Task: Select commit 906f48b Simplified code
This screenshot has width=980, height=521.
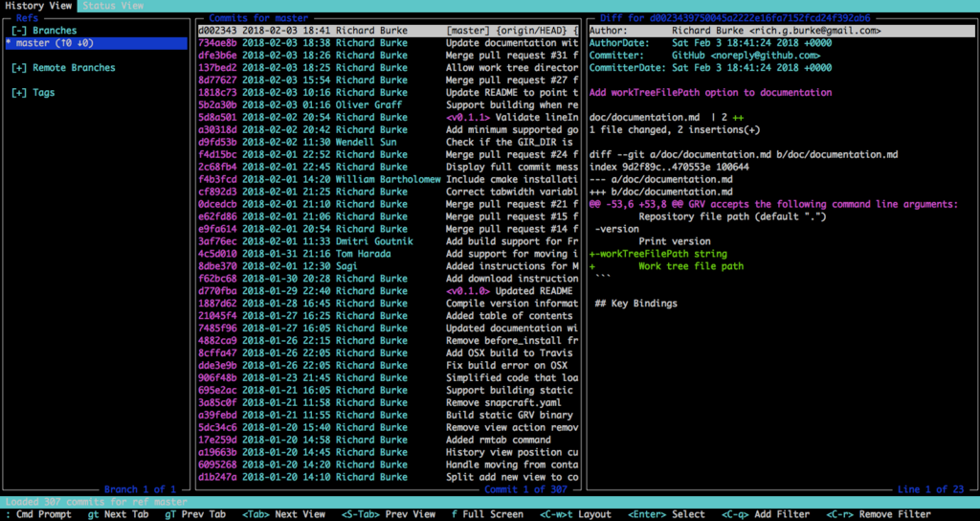Action: [389, 377]
